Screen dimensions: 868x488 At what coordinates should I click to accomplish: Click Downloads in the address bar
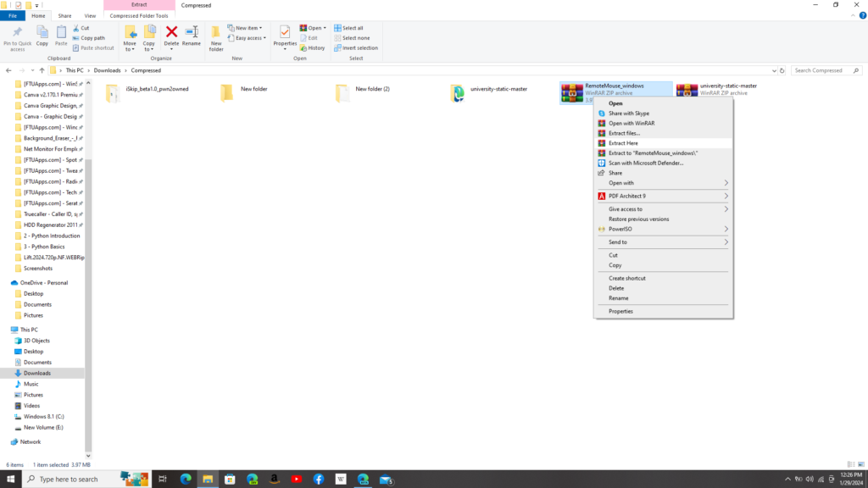coord(107,70)
